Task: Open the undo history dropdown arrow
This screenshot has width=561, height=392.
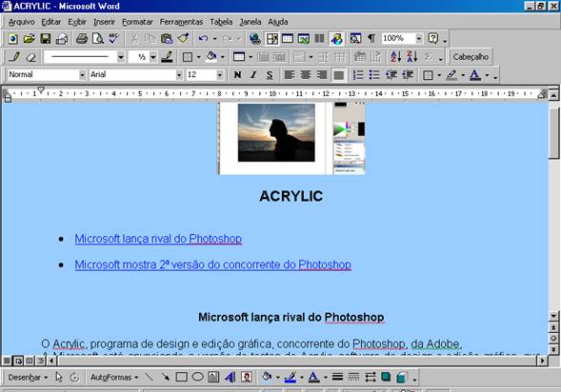Action: tap(214, 38)
